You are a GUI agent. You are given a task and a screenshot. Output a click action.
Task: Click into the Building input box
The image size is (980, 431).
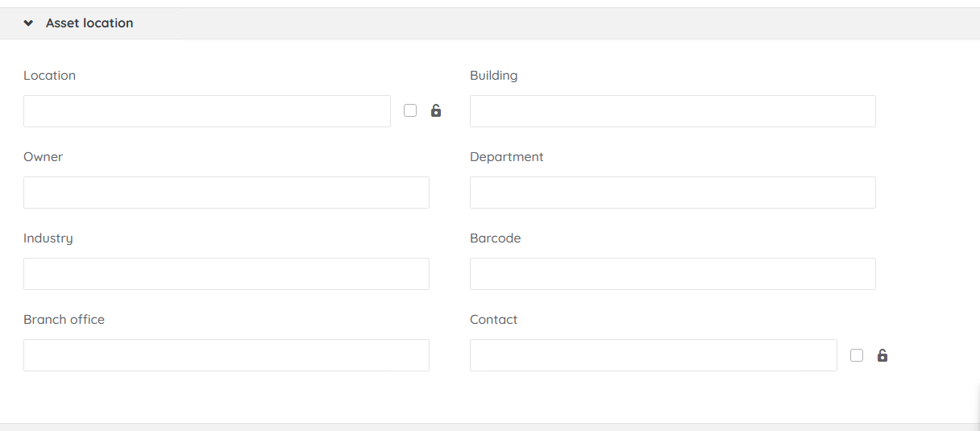click(x=672, y=111)
